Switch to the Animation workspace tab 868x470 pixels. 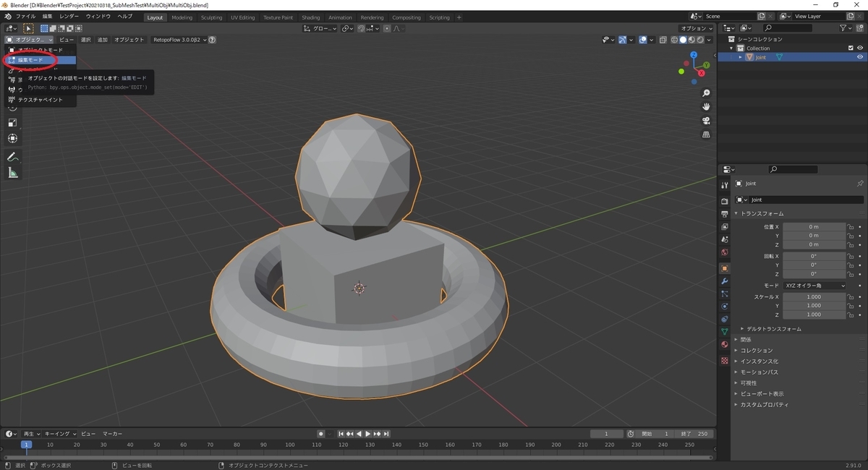point(340,17)
